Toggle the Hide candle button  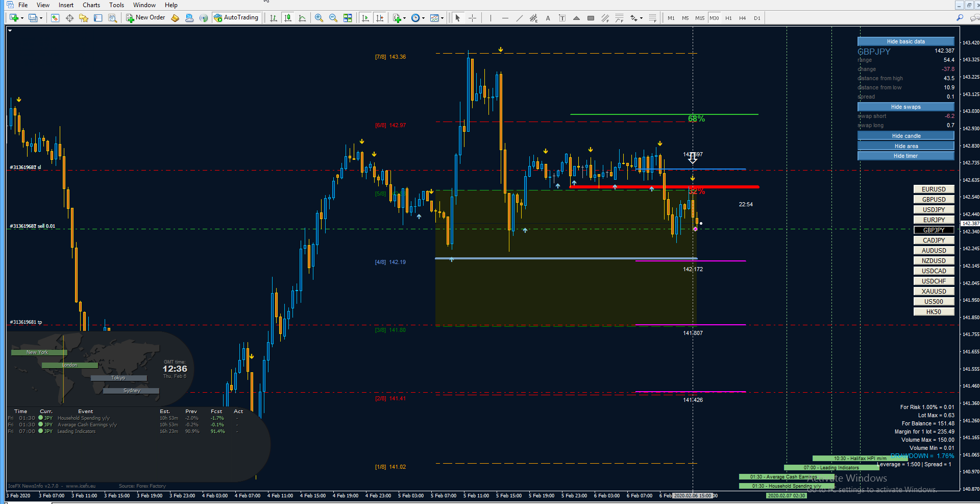(906, 136)
